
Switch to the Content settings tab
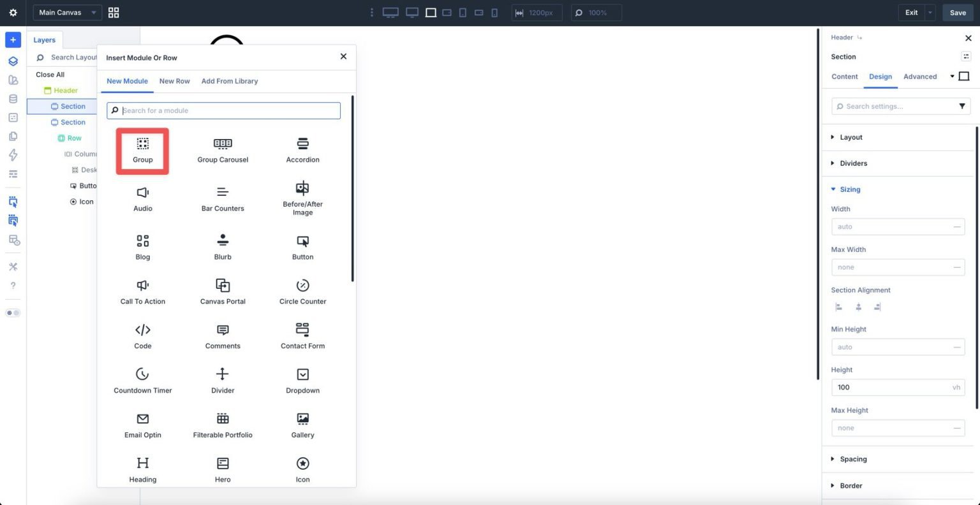pyautogui.click(x=844, y=77)
